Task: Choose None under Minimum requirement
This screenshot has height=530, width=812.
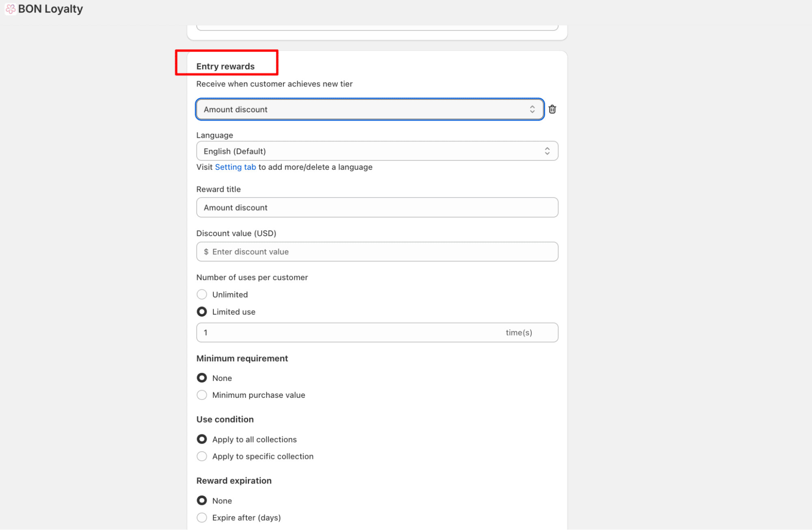Action: click(202, 378)
